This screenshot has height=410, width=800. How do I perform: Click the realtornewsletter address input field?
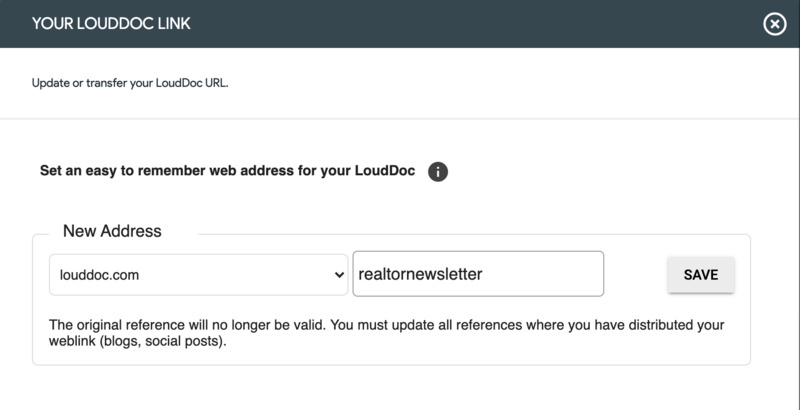(478, 274)
